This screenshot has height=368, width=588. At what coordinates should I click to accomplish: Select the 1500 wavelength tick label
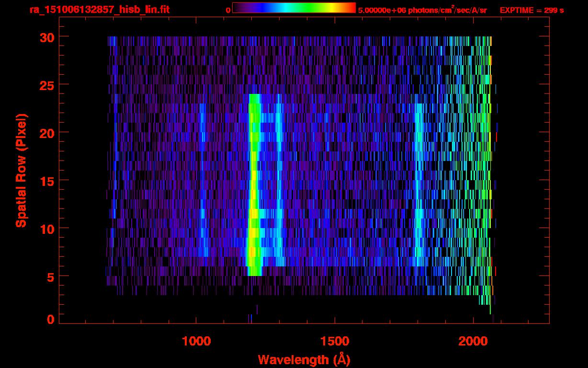point(334,341)
